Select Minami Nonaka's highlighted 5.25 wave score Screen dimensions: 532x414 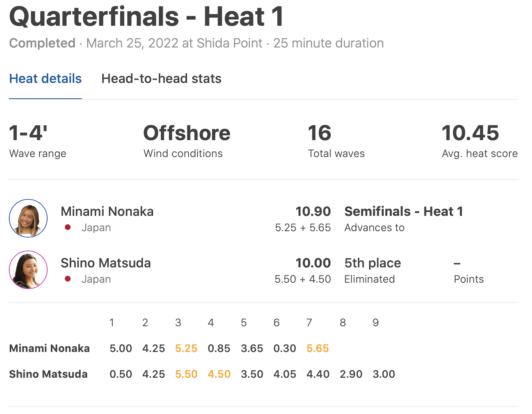pyautogui.click(x=186, y=348)
